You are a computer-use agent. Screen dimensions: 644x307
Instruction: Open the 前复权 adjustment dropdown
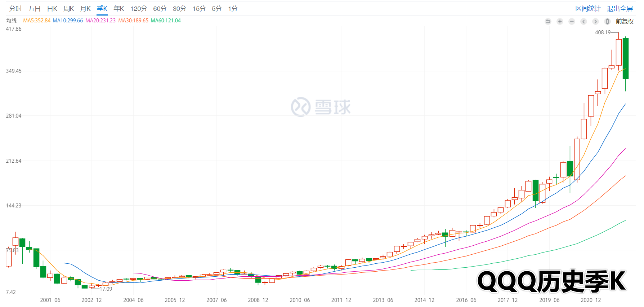pyautogui.click(x=625, y=21)
